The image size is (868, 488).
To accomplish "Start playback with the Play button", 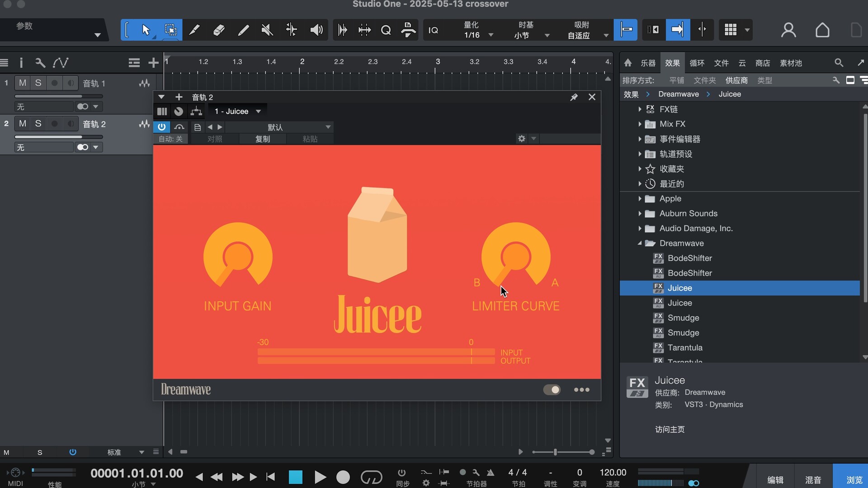I will coord(320,477).
